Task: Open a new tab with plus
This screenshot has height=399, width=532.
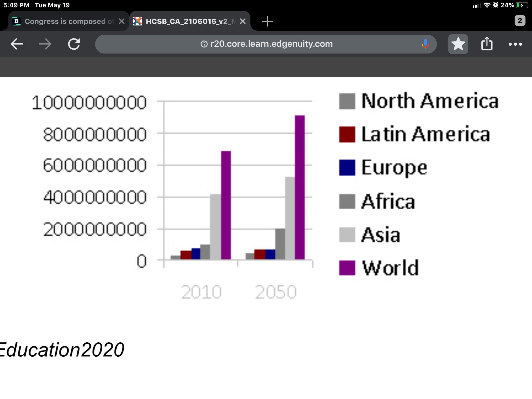Action: (x=267, y=21)
